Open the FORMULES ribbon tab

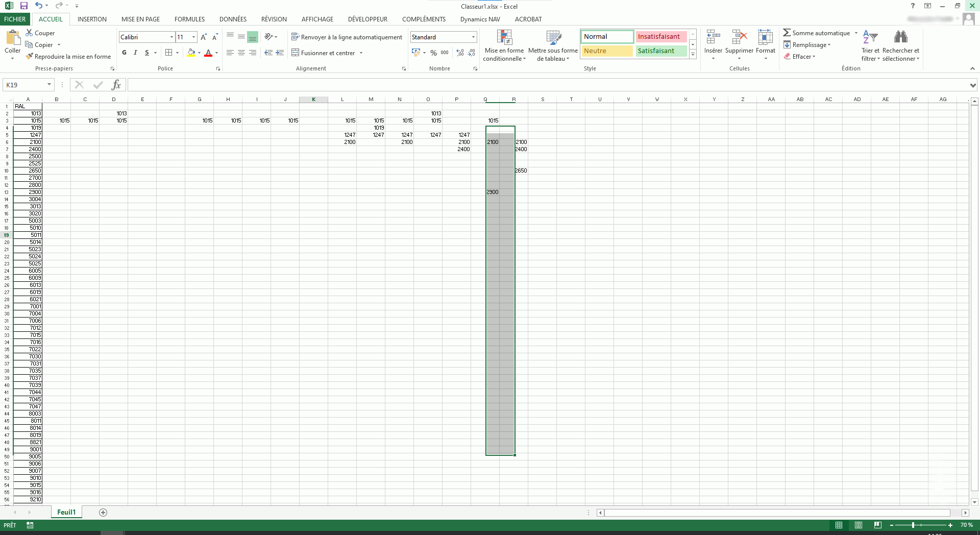[x=189, y=19]
